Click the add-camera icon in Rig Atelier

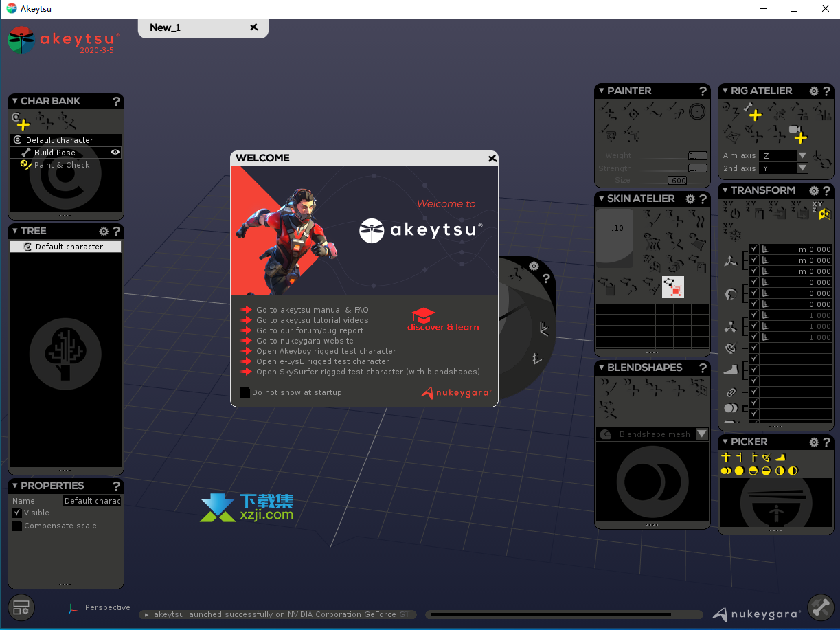coord(797,133)
